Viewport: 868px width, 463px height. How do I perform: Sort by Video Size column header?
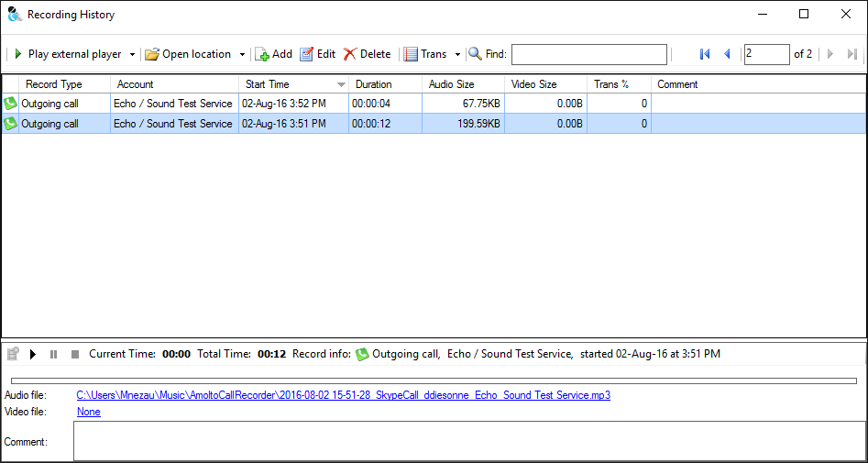[545, 84]
